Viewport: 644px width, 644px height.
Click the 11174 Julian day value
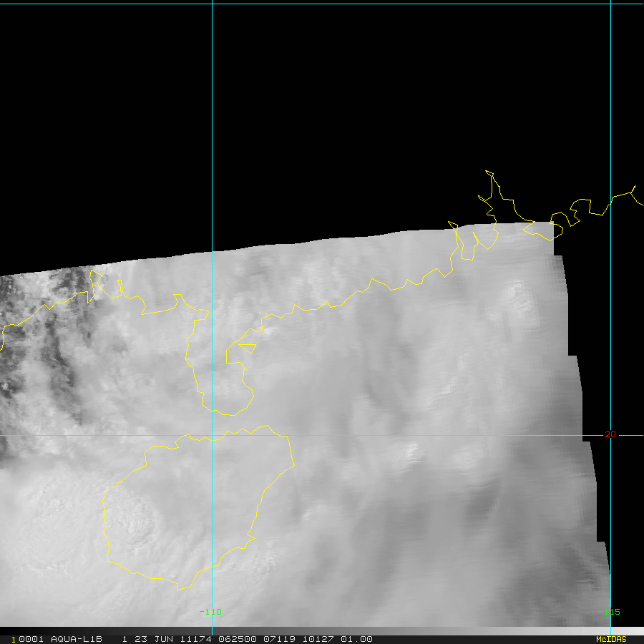coord(196,639)
